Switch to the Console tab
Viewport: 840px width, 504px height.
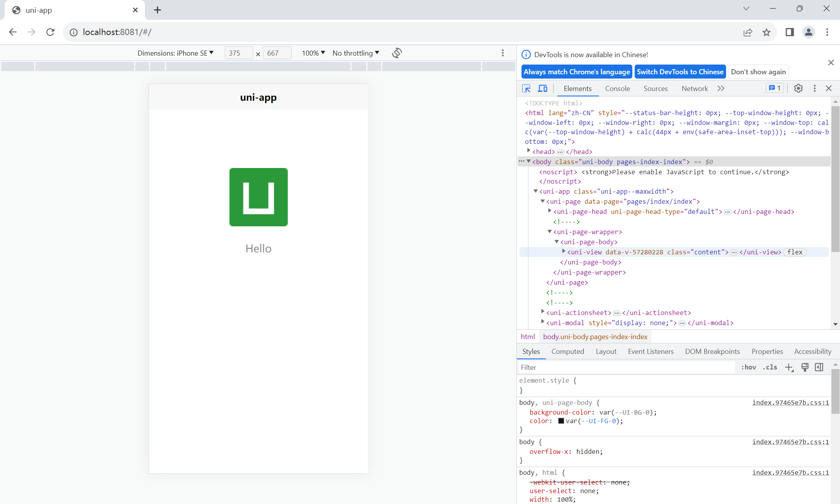617,89
